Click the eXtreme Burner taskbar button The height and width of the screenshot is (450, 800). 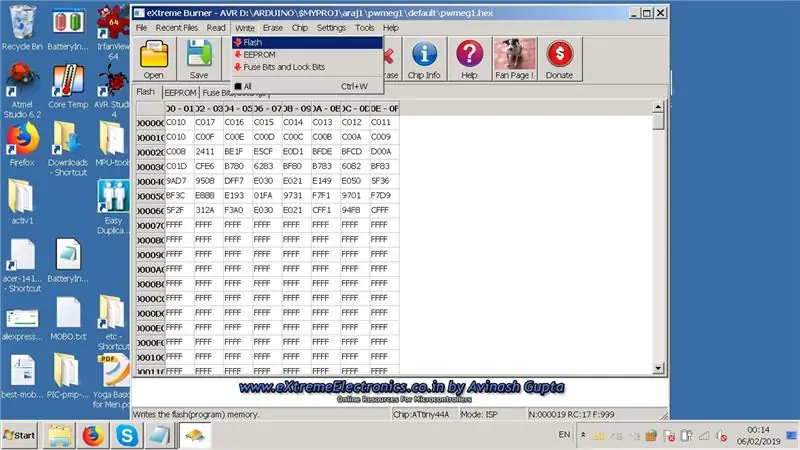pos(195,436)
